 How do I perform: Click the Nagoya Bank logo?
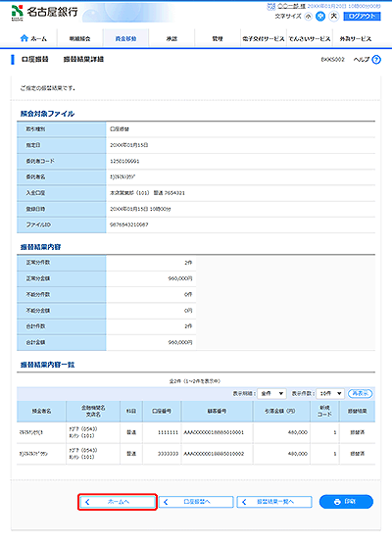click(x=44, y=12)
